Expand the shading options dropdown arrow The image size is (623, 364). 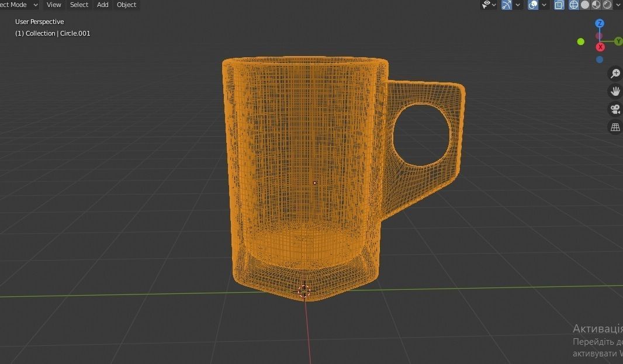point(619,5)
